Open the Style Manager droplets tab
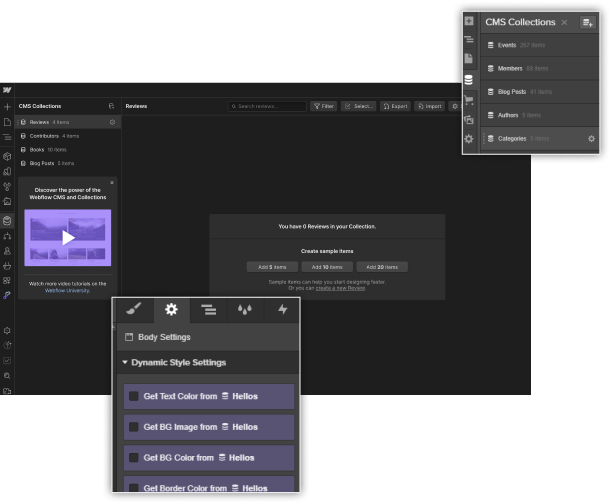 [x=245, y=310]
